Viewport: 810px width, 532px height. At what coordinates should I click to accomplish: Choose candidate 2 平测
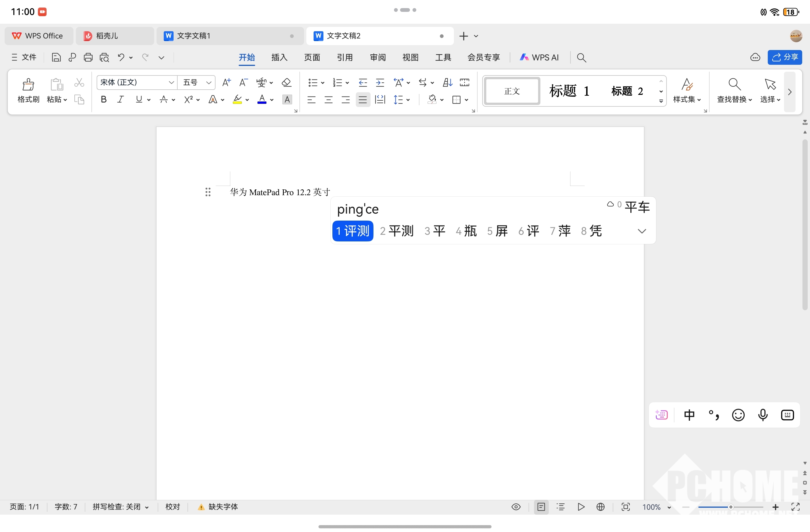click(397, 231)
